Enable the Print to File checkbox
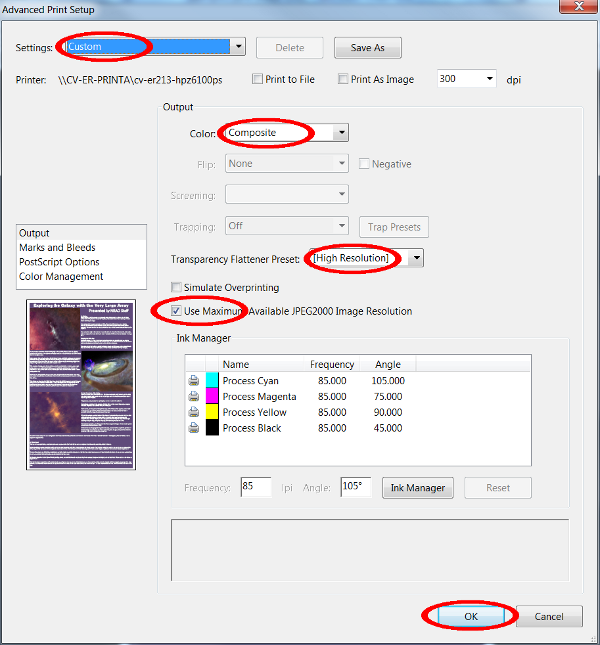This screenshot has width=600, height=645. tap(258, 79)
